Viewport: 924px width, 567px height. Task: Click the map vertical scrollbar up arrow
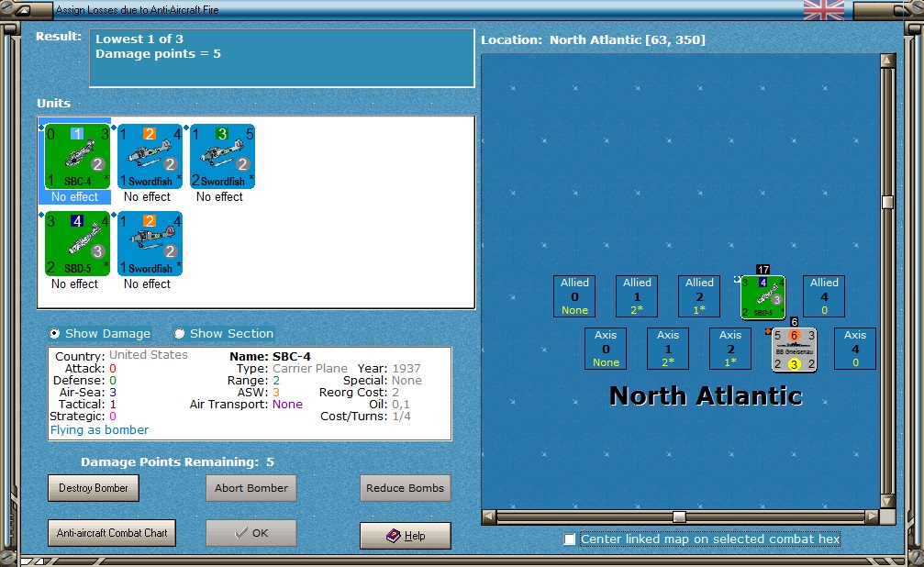point(887,61)
